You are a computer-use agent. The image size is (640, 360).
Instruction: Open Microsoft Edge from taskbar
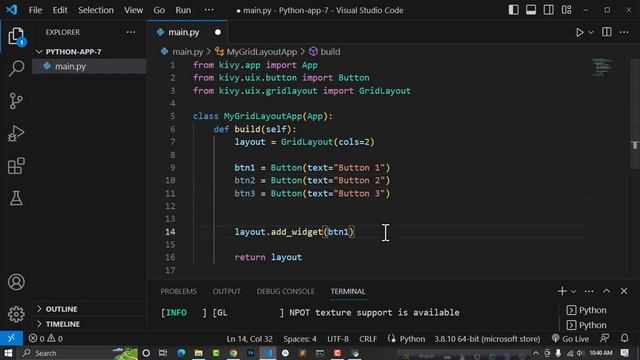coord(181,353)
